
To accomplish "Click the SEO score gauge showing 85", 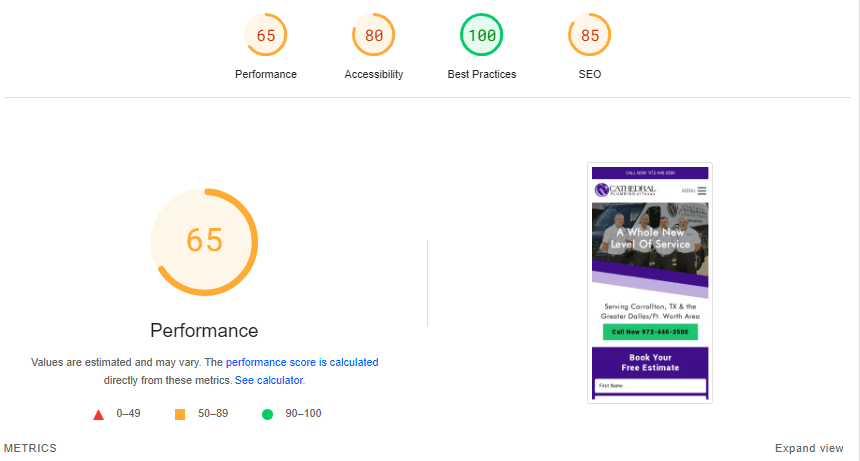I will click(x=590, y=35).
